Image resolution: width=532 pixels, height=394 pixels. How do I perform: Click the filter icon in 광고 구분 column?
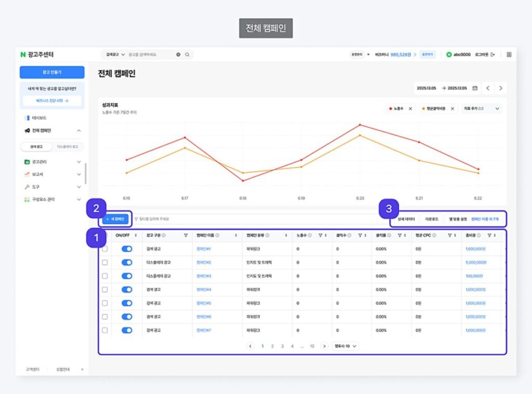186,235
